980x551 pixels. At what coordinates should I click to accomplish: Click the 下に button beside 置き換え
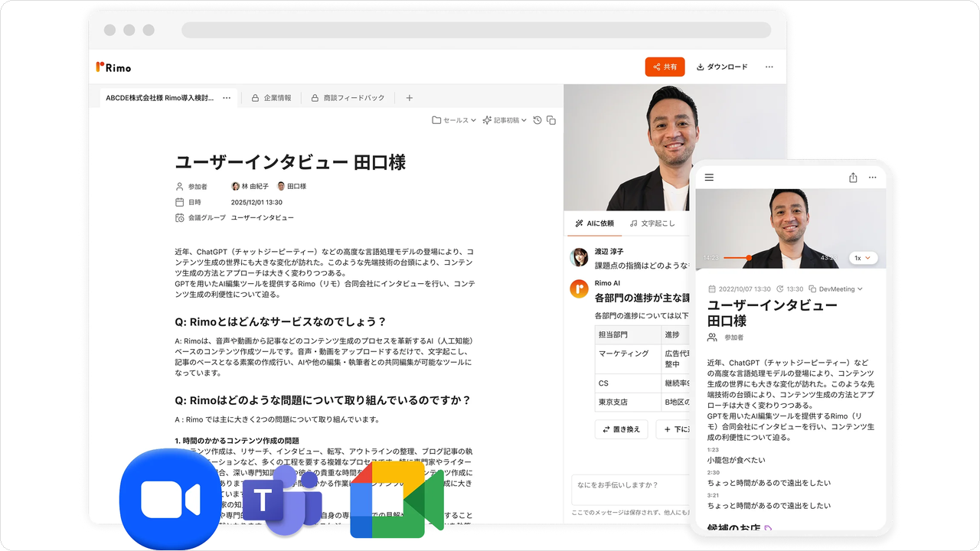click(x=673, y=429)
